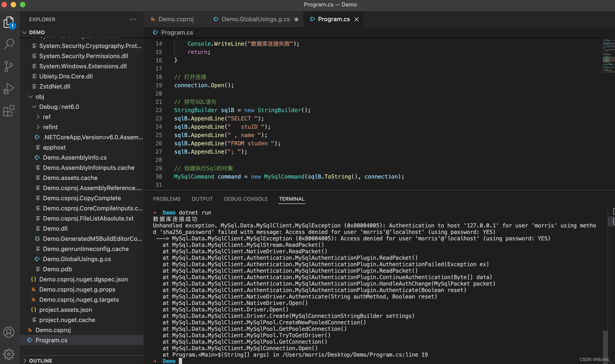The image size is (615, 364).
Task: Open the Extensions view
Action: tap(9, 111)
